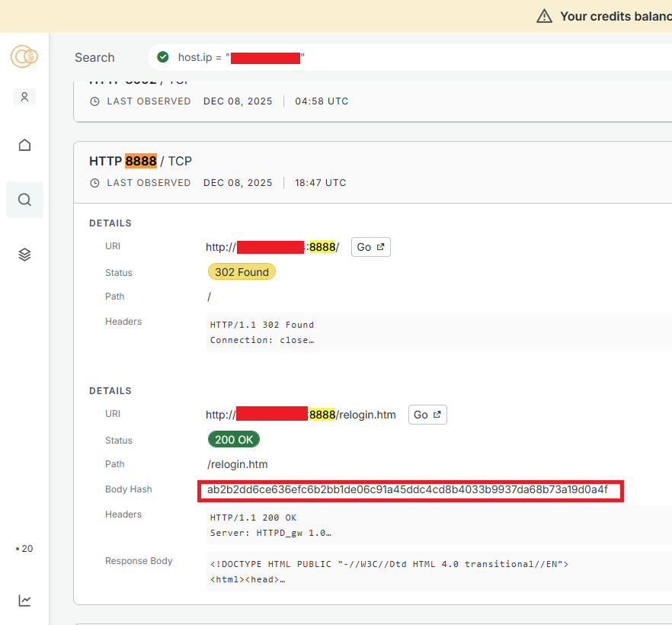The height and width of the screenshot is (625, 672).
Task: Click the clock icon beside 18:47 UTC
Action: point(94,183)
